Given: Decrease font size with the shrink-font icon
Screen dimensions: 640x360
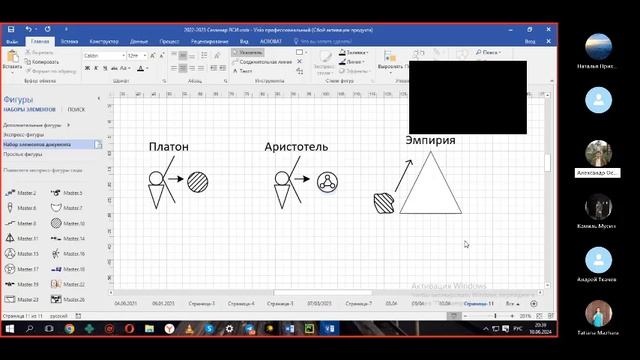Looking at the screenshot, I should (x=162, y=56).
